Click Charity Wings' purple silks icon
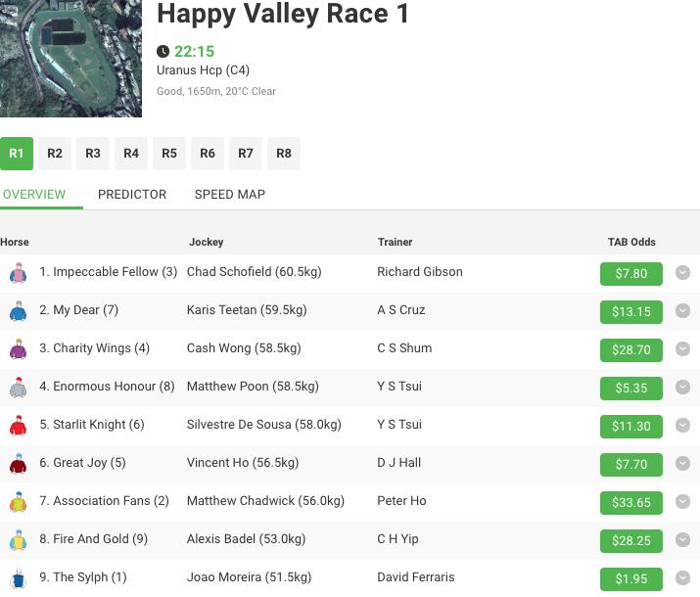 click(x=18, y=349)
